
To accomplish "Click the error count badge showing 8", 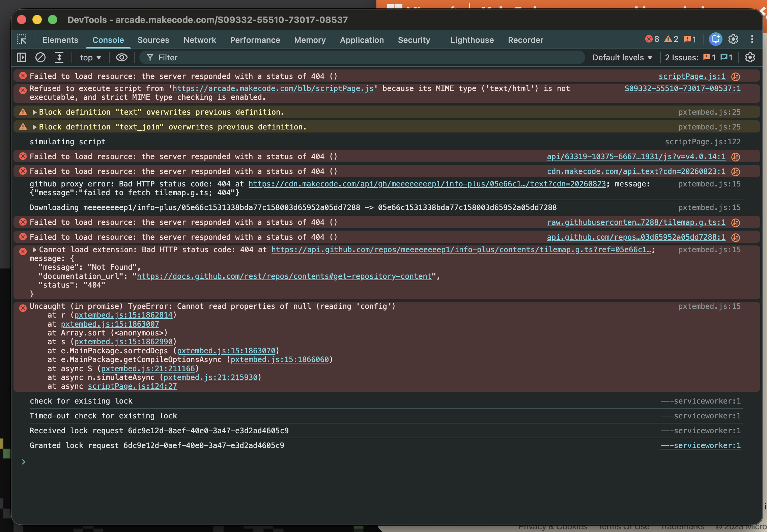I will point(652,39).
